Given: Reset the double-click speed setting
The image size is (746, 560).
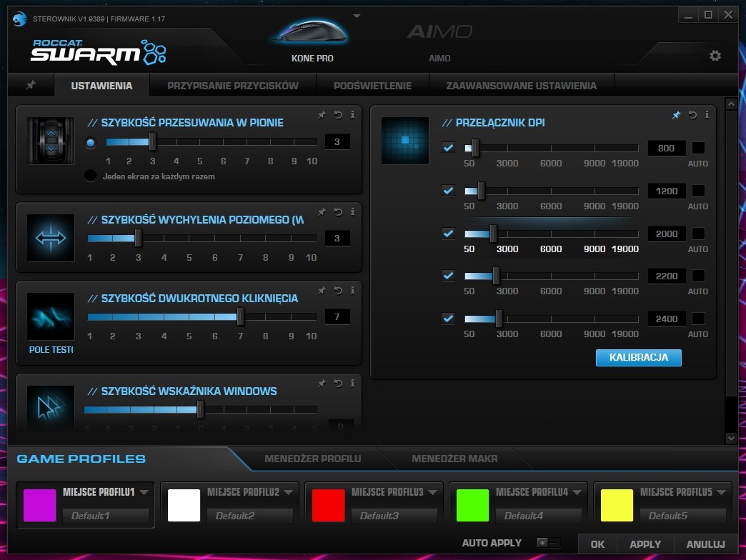Looking at the screenshot, I should (338, 291).
